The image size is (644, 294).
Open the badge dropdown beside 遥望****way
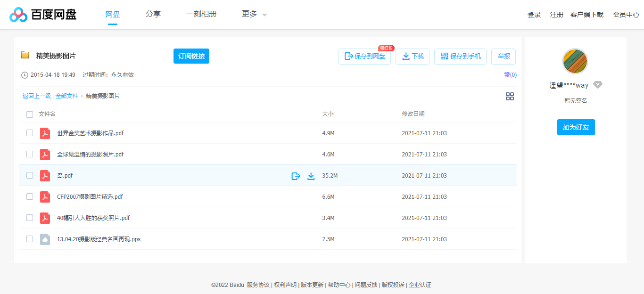[598, 85]
